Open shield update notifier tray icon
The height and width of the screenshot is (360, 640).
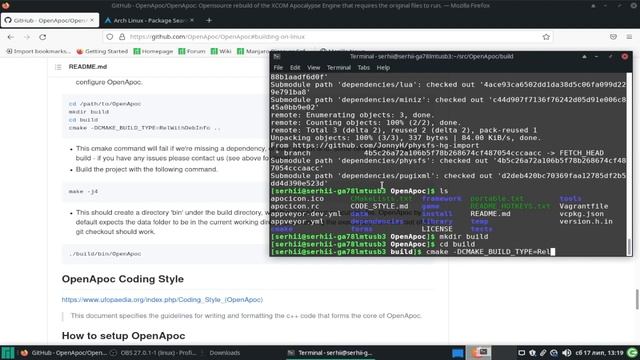tap(532, 353)
